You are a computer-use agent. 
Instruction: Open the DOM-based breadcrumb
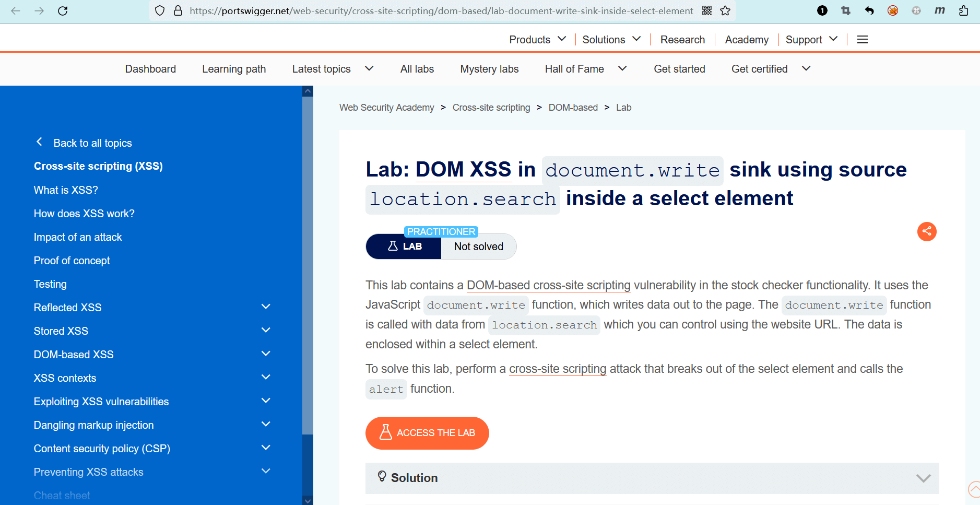click(x=573, y=108)
